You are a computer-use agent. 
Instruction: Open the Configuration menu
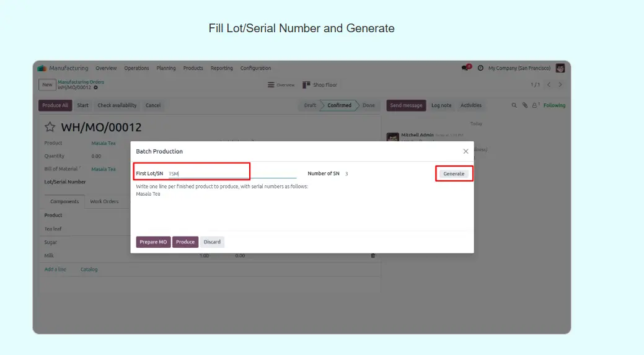pyautogui.click(x=255, y=68)
